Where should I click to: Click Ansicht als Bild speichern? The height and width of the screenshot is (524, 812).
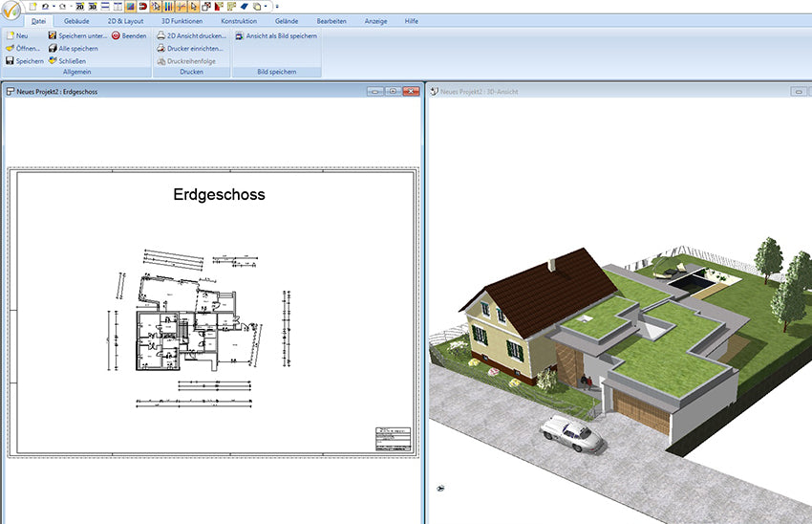(281, 35)
